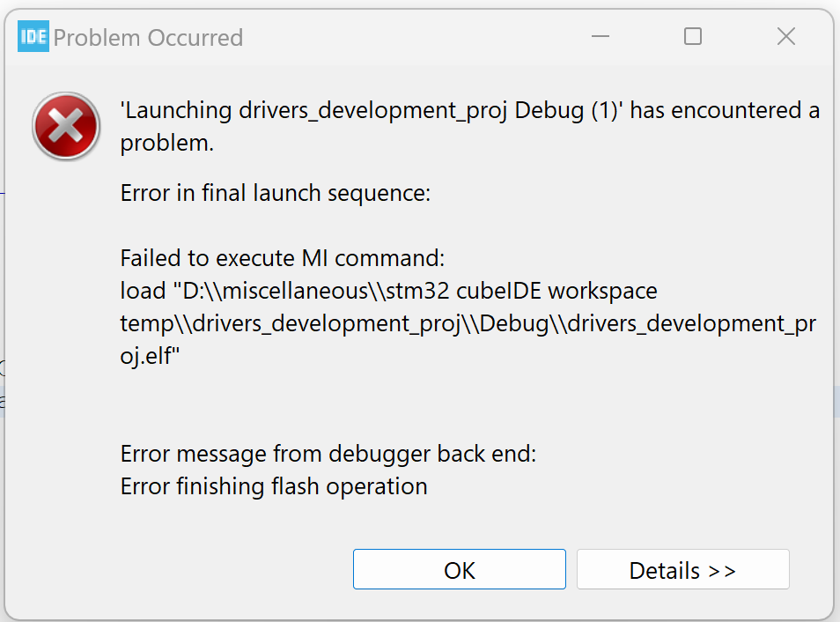
Task: Click the temp\\drivers_development_proj\\Debug path line
Action: (x=468, y=323)
